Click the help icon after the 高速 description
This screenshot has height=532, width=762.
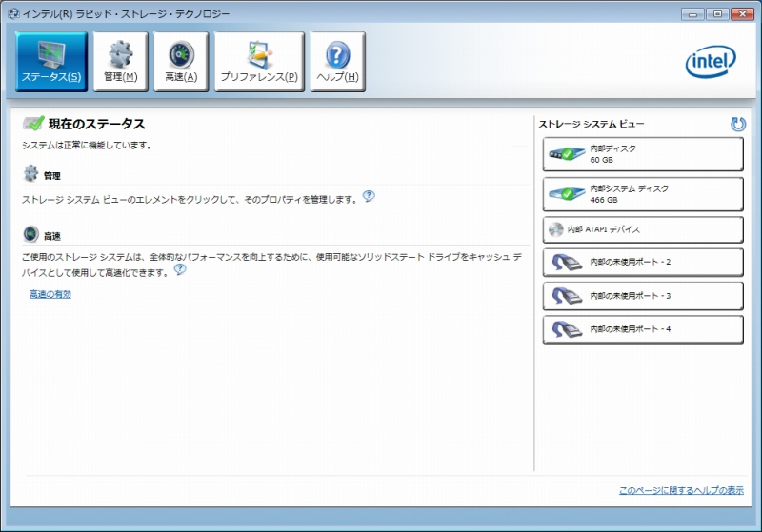point(180,269)
